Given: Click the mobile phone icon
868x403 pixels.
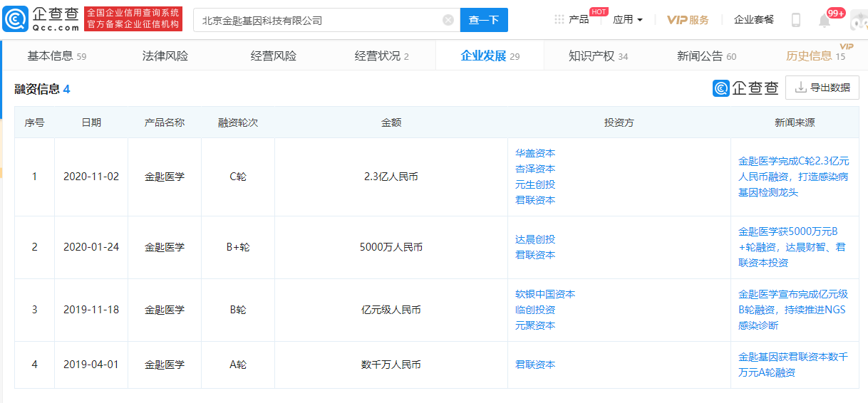Looking at the screenshot, I should pos(796,20).
